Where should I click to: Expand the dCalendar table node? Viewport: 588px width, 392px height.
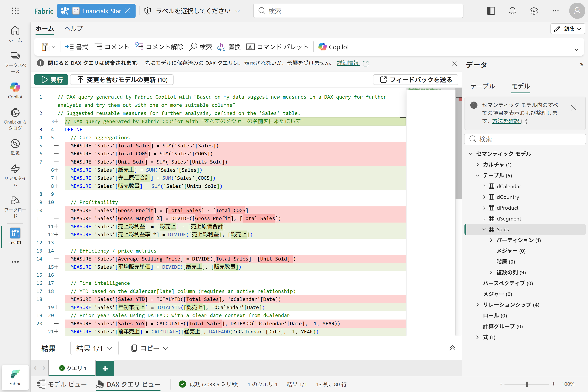point(484,186)
